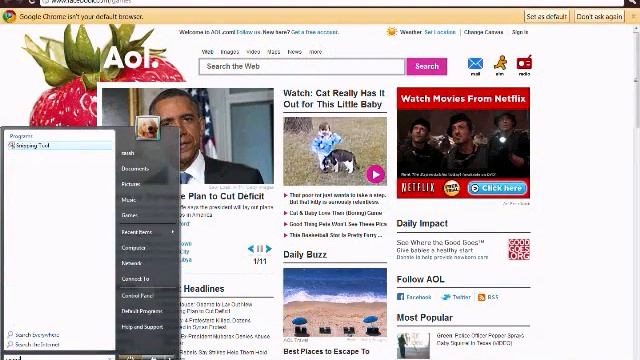Click the pink Search button

pyautogui.click(x=427, y=66)
